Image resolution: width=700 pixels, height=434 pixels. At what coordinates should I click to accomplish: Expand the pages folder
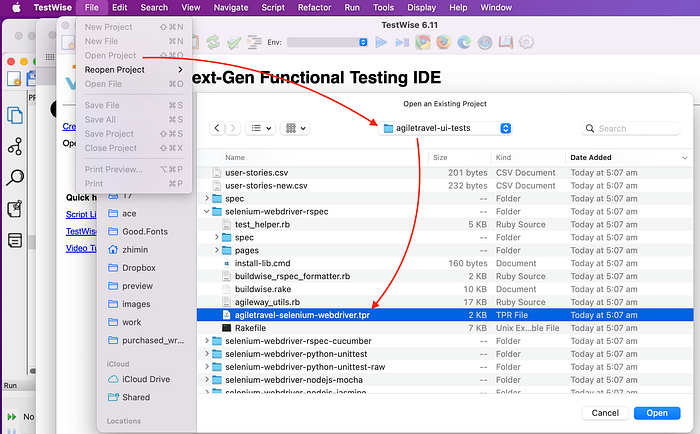click(217, 250)
